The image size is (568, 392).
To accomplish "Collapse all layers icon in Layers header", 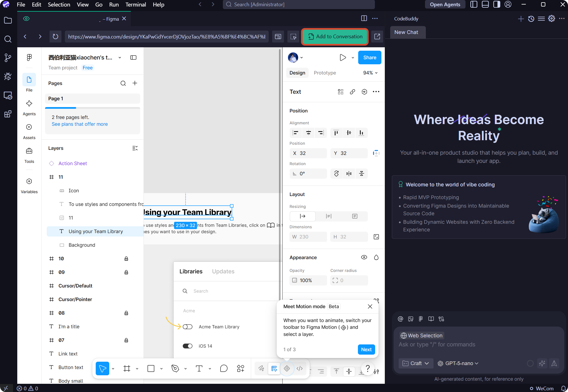I will (x=135, y=148).
